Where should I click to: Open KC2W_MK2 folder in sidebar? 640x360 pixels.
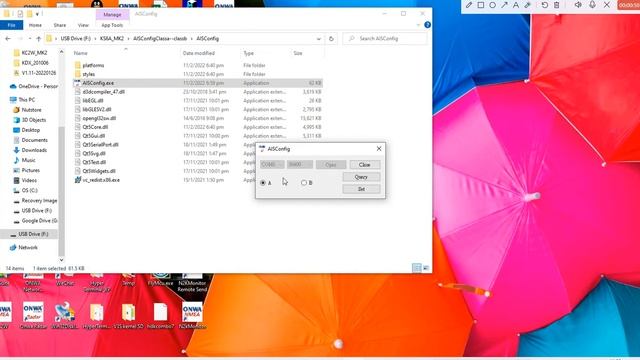pos(34,53)
